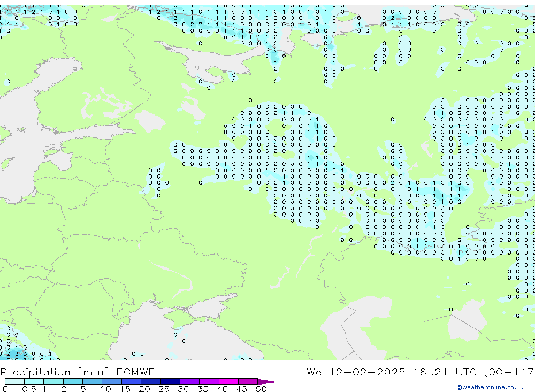Viewport: 535px width, 392px height.
Task: Pick the 35–40 mm purple swatch
Action: click(x=209, y=381)
